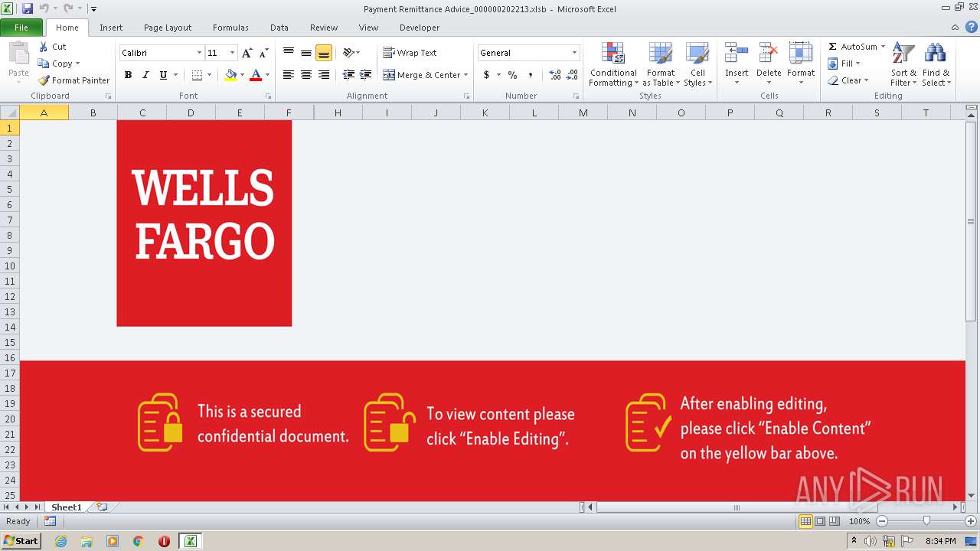The width and height of the screenshot is (980, 551).
Task: Insert a new worksheet tab
Action: click(101, 507)
